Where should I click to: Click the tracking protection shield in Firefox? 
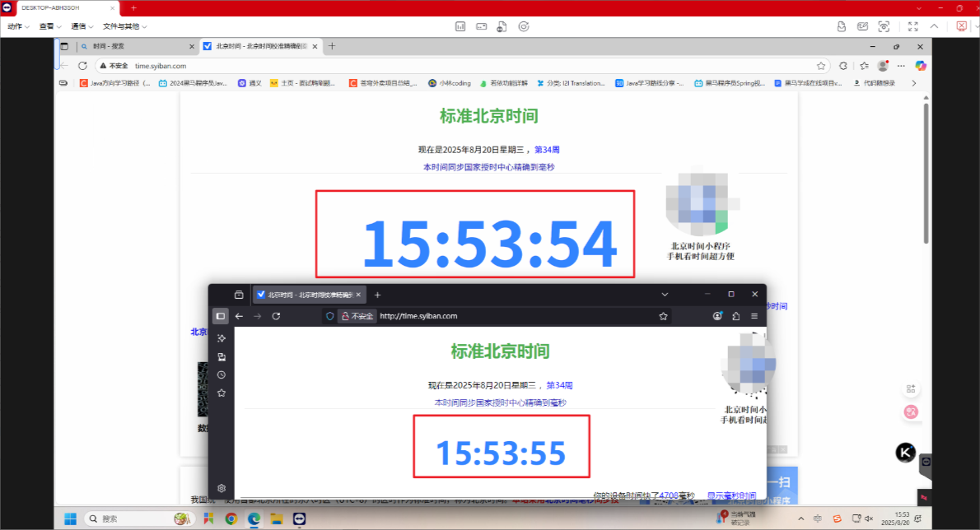coord(329,315)
